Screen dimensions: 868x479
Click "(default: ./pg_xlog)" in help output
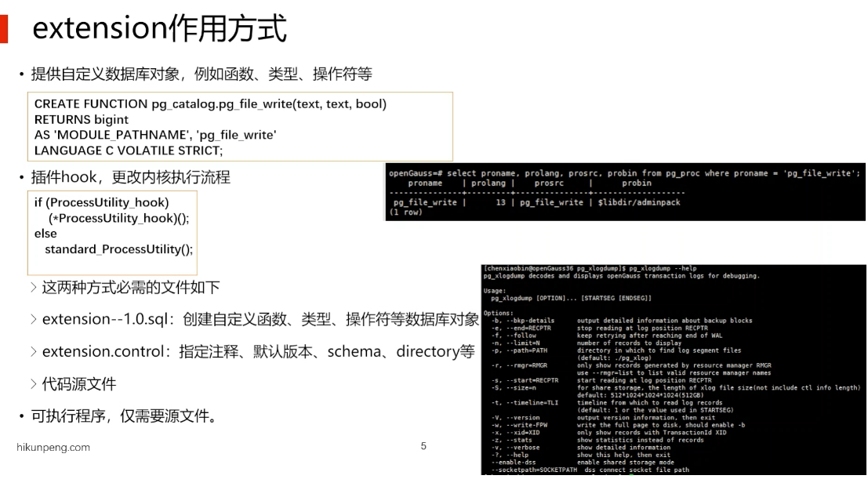tap(615, 358)
